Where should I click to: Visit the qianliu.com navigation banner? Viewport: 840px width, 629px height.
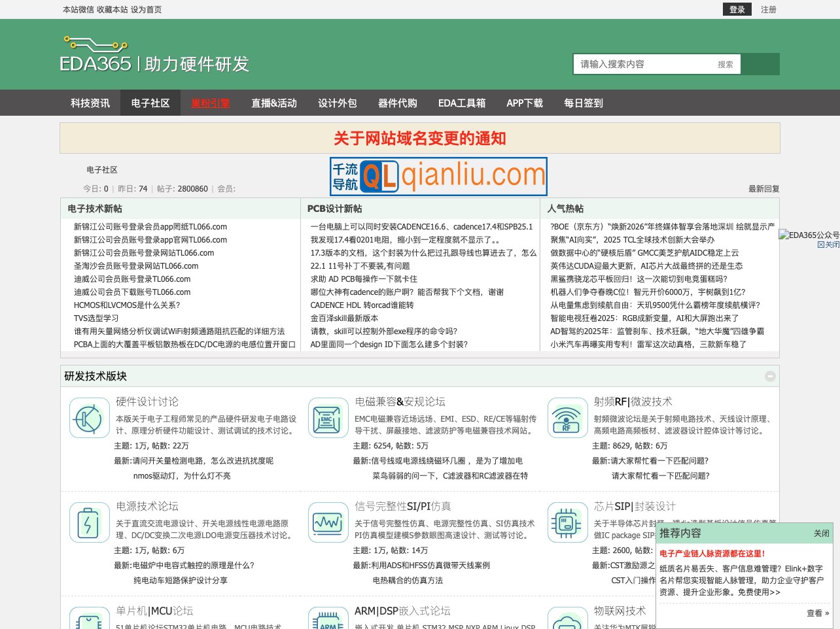[438, 176]
